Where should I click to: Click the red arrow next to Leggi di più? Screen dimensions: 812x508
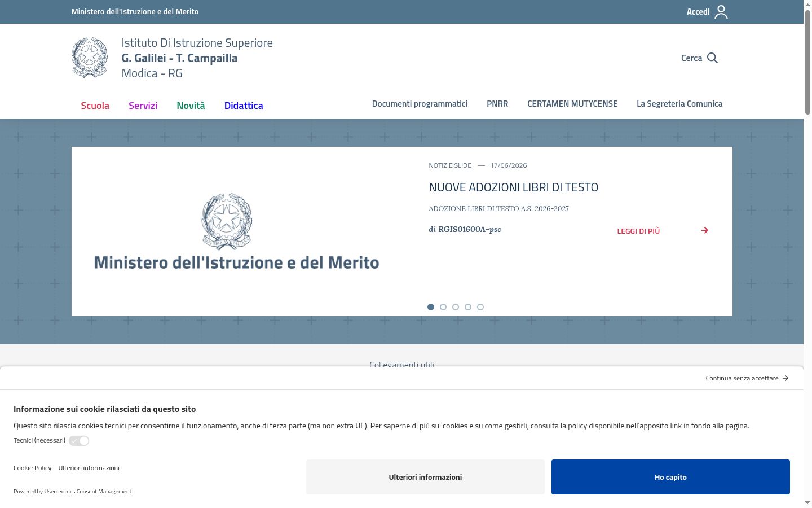[705, 230]
